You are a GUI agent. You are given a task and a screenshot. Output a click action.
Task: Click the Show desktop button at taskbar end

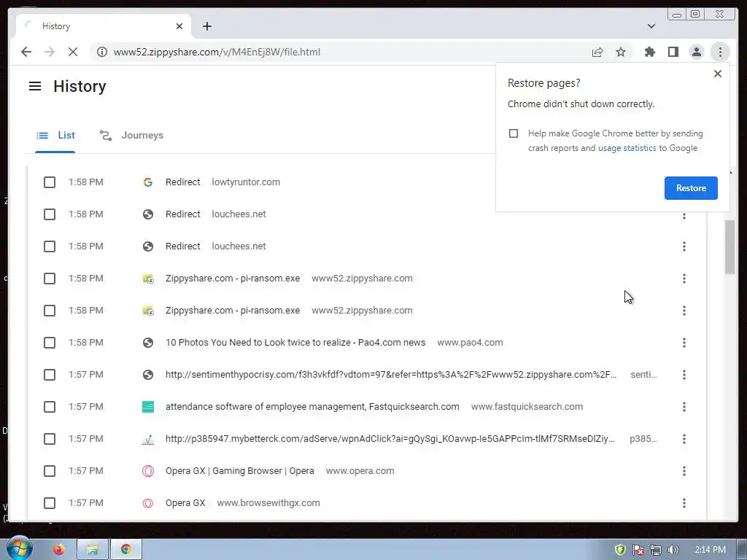(742, 550)
